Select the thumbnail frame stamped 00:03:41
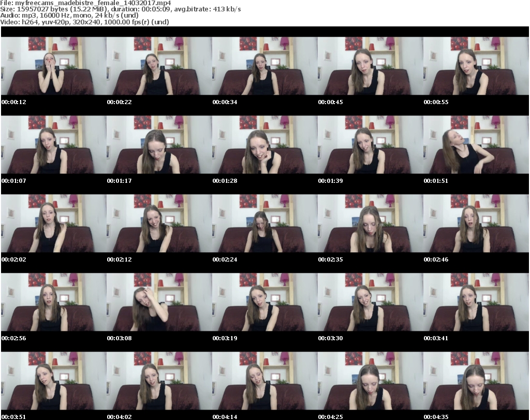Image resolution: width=530 pixels, height=420 pixels. click(x=476, y=302)
